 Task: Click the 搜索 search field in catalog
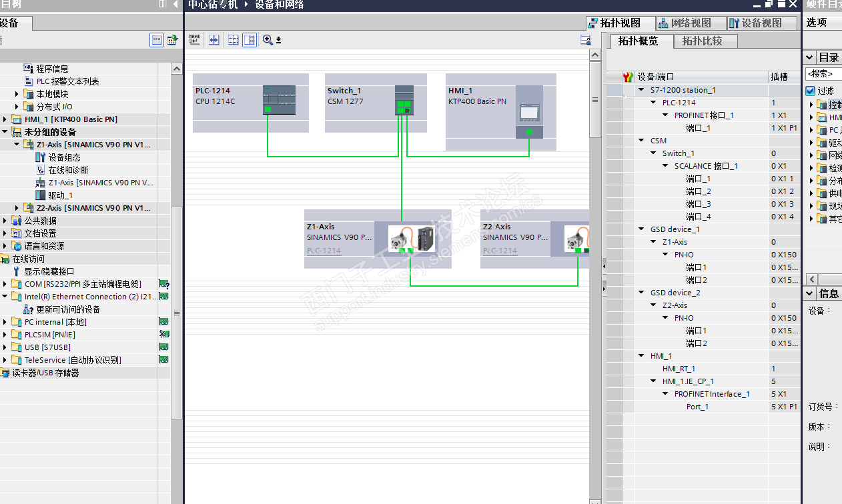[x=823, y=74]
